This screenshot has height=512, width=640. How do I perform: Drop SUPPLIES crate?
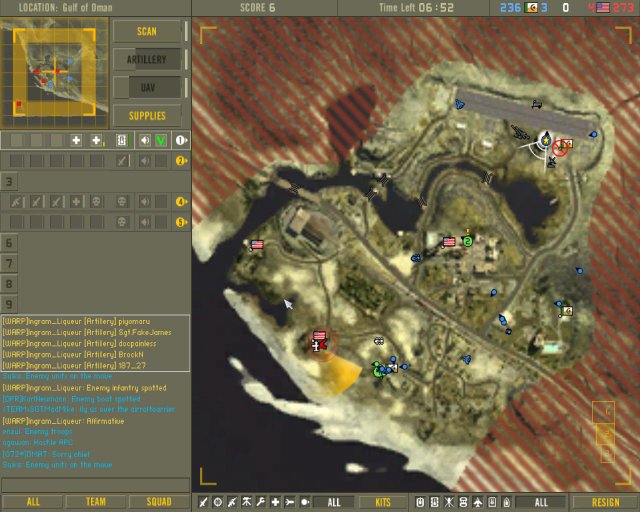point(147,116)
